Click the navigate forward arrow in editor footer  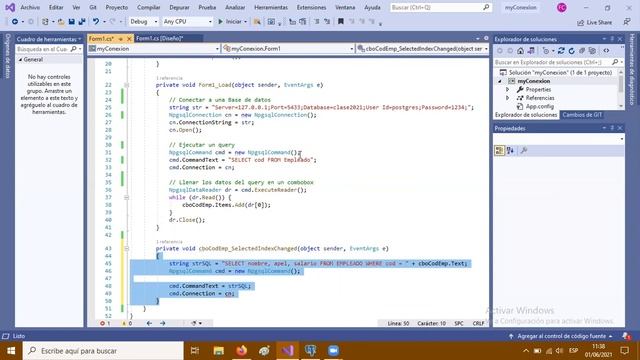(x=163, y=323)
